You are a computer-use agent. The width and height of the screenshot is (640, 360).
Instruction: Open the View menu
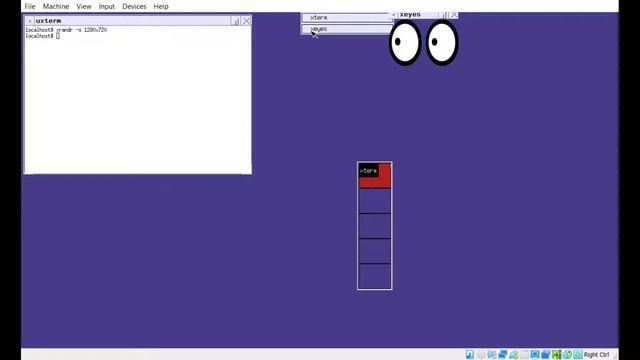(84, 7)
